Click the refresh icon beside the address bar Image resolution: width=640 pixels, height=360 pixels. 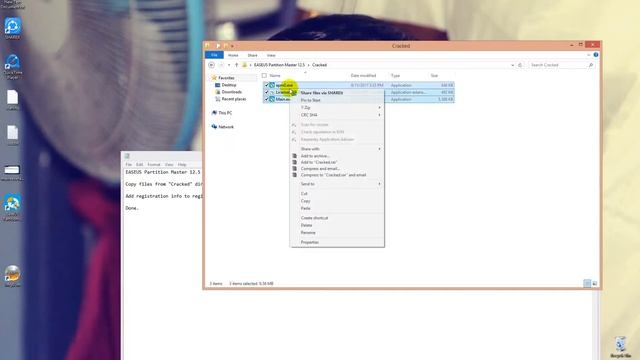[x=520, y=65]
